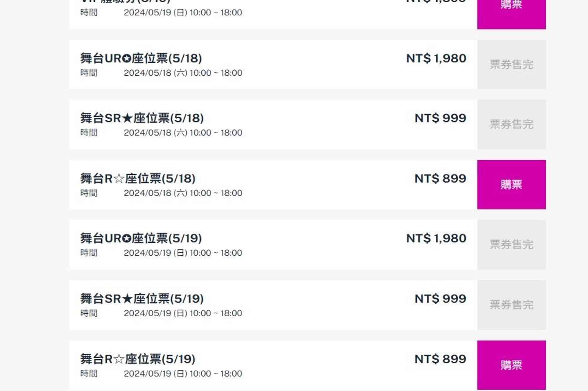The width and height of the screenshot is (588, 391).
Task: Click the NT$ 999 price for 5/19 SR ticket
Action: (x=440, y=299)
